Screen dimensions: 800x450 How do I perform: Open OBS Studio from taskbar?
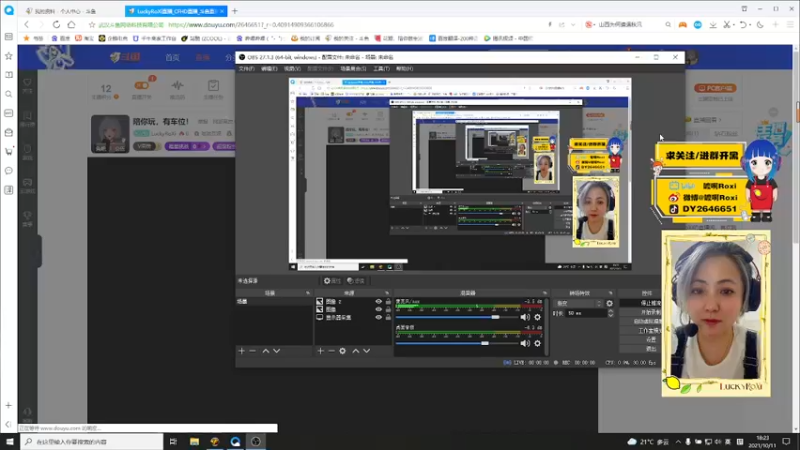(x=256, y=441)
